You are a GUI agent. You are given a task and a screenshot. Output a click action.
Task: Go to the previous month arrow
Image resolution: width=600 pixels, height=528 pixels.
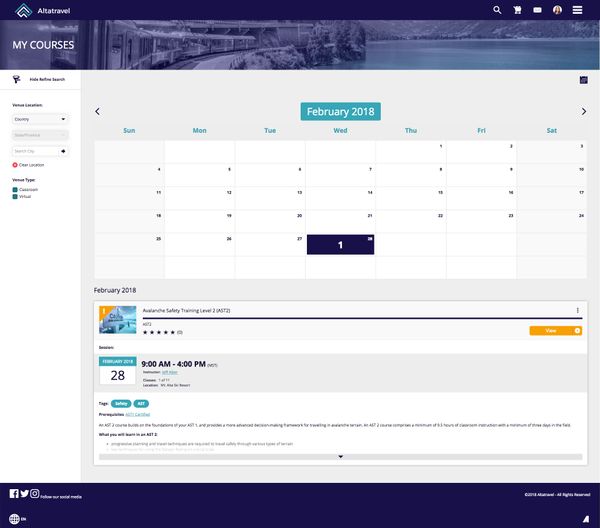tap(98, 111)
